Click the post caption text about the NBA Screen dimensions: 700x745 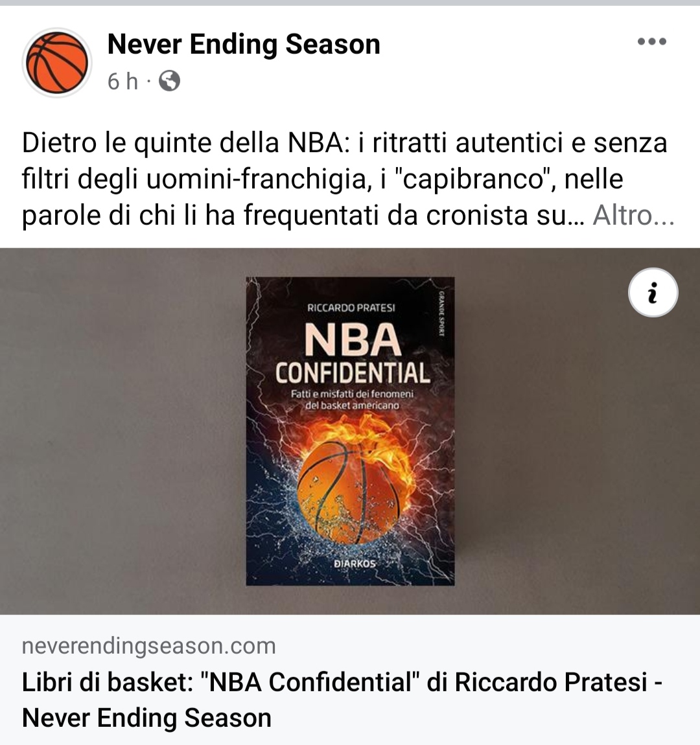[345, 179]
